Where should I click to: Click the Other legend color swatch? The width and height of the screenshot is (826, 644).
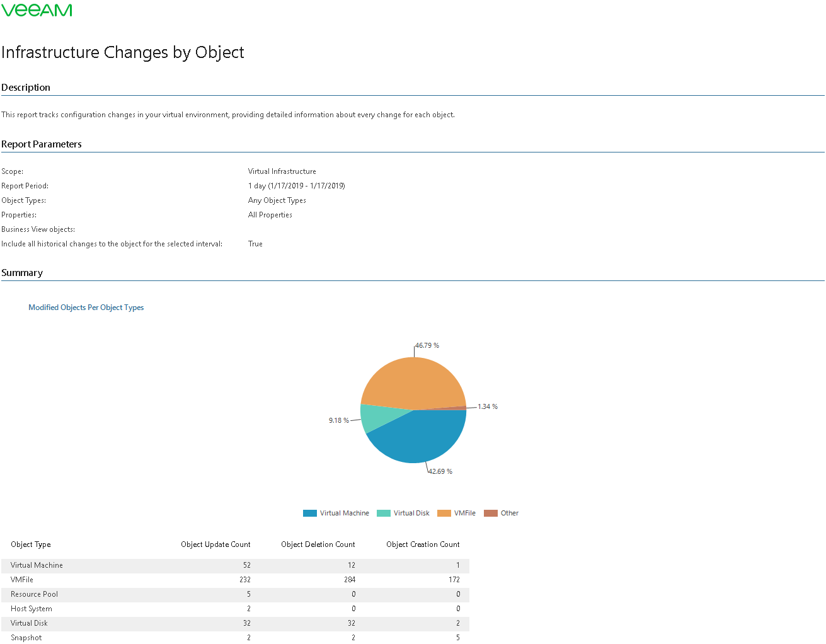tap(490, 513)
